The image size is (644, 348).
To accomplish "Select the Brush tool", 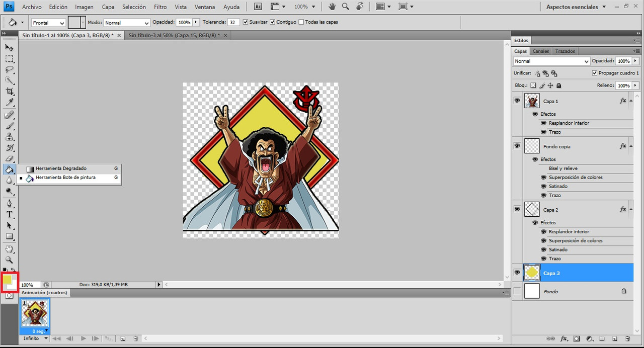I will click(9, 126).
